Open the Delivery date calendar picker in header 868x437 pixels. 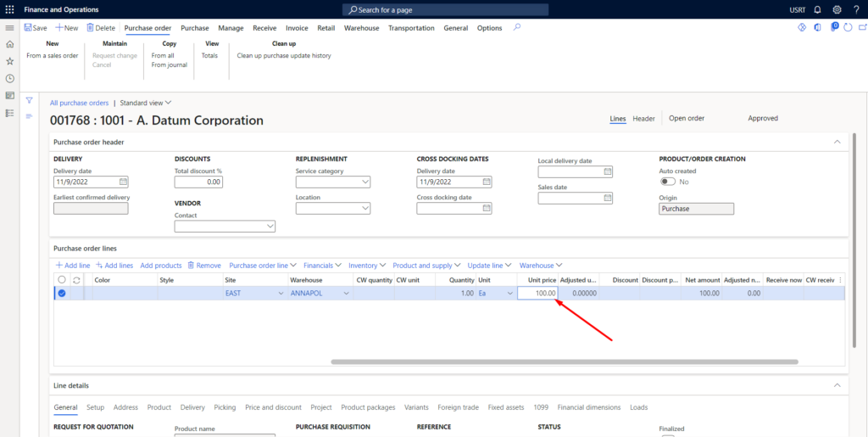[x=123, y=182]
